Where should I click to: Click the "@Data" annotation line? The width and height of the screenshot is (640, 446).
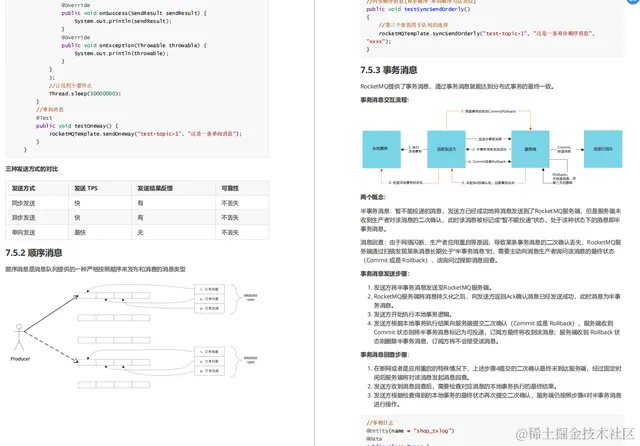point(374,439)
